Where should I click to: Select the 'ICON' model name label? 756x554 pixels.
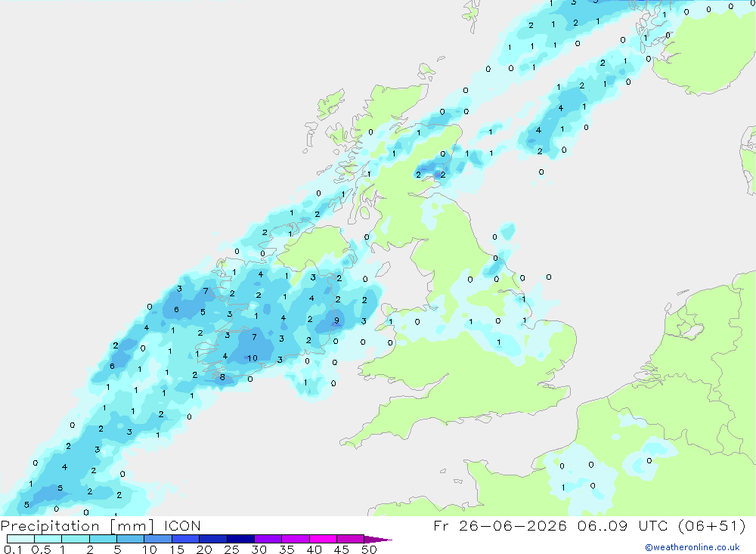[182, 526]
